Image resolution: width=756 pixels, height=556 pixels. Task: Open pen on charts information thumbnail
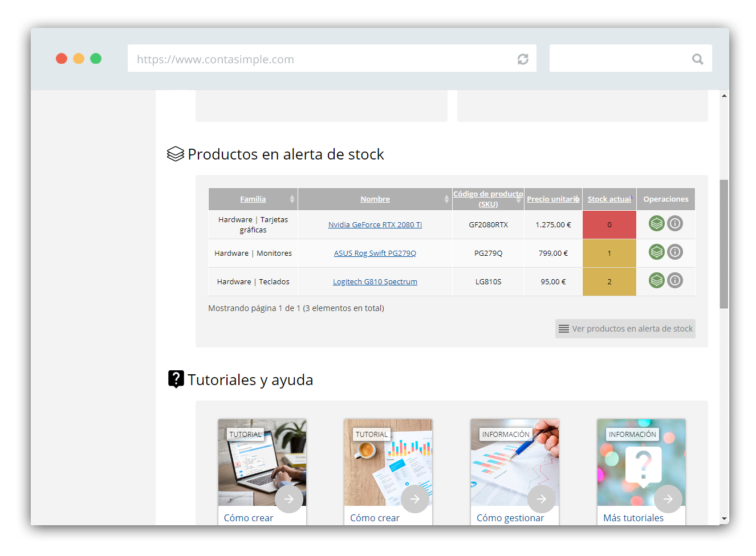tap(515, 463)
